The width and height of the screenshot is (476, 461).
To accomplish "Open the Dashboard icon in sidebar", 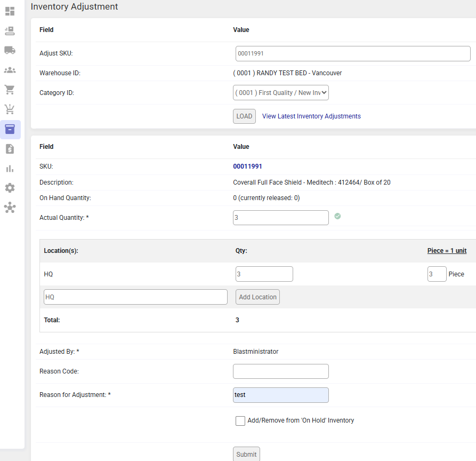I will click(x=10, y=11).
